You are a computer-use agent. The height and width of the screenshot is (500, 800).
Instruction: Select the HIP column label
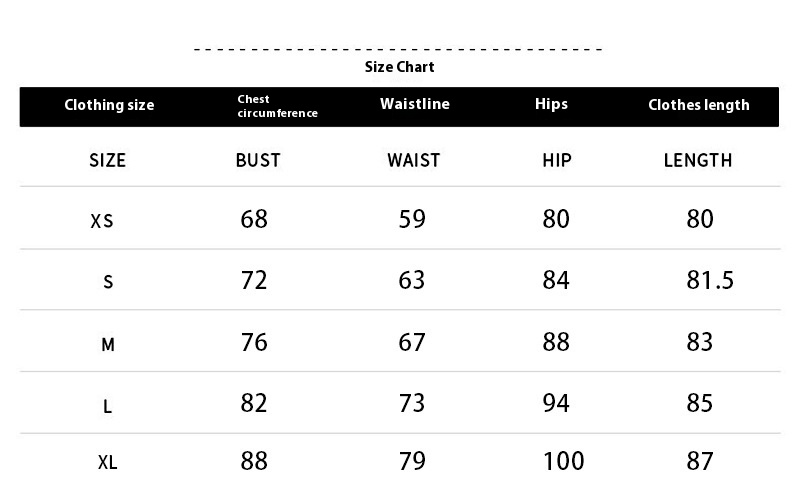pos(557,161)
